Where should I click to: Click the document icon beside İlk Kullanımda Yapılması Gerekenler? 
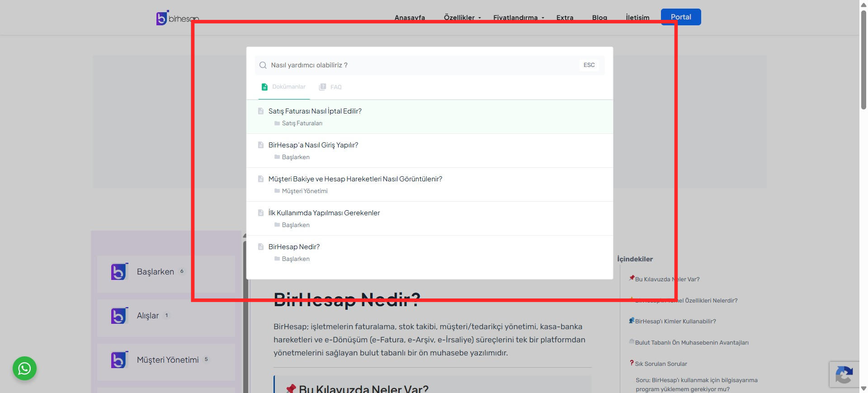pyautogui.click(x=261, y=213)
